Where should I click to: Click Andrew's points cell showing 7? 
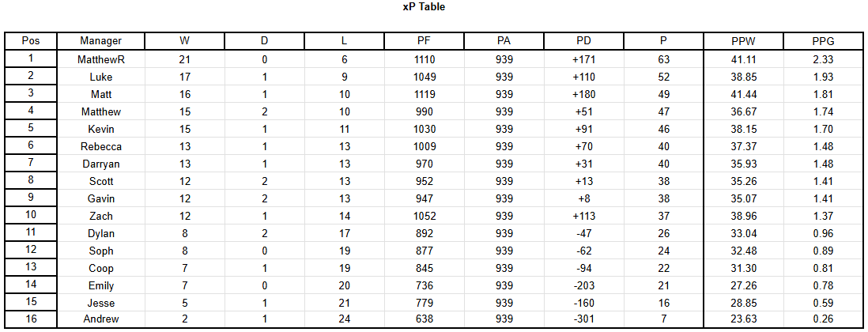(663, 319)
